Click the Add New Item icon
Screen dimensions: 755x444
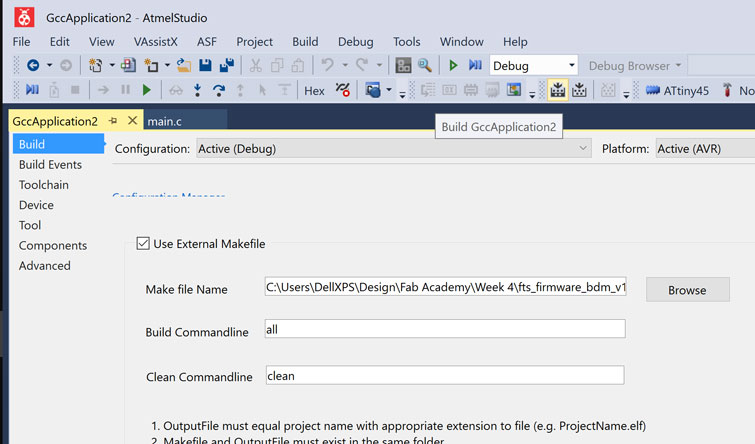(129, 65)
